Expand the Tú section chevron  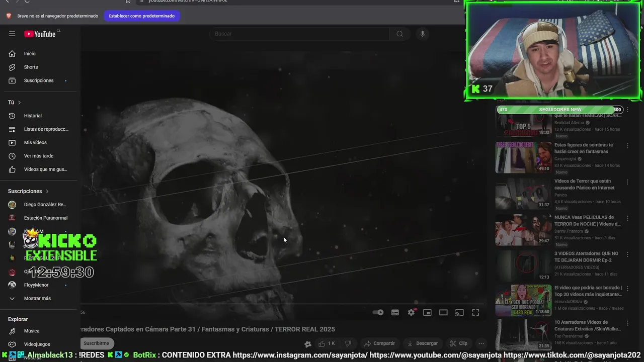click(19, 103)
